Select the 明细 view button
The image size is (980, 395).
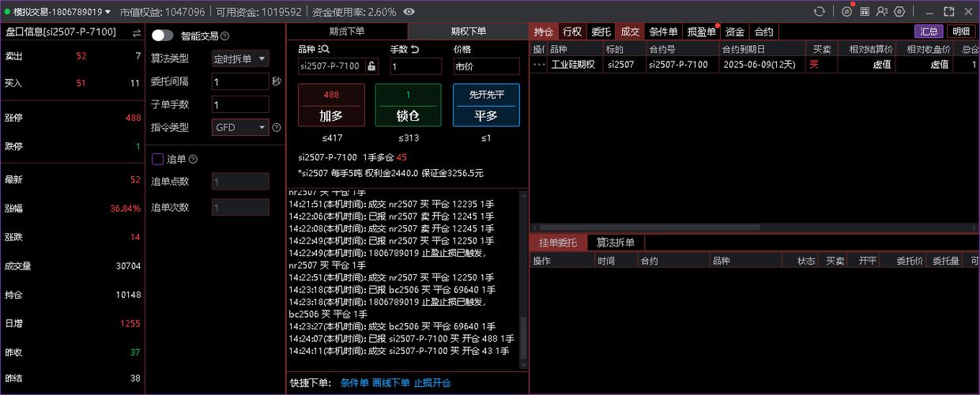tap(960, 32)
